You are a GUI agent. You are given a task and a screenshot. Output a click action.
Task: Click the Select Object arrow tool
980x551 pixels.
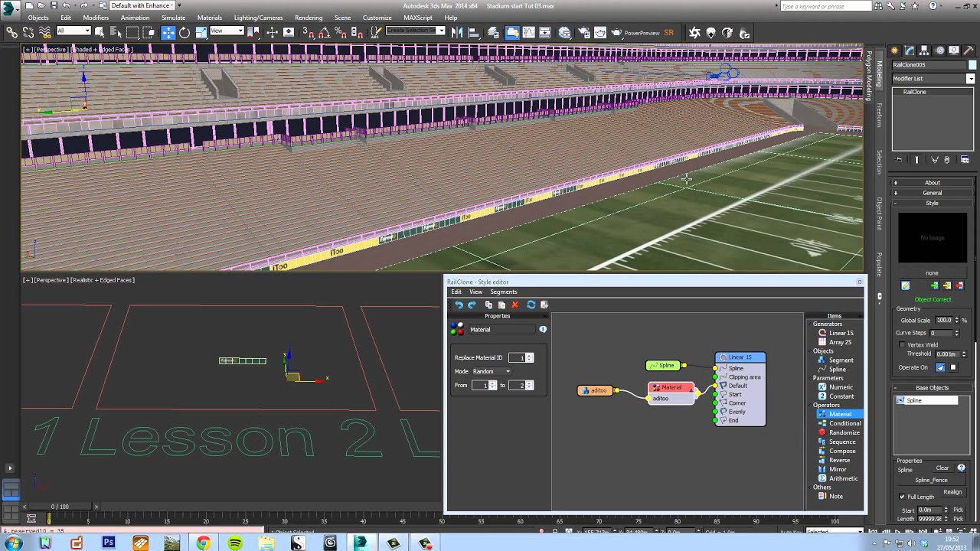coord(100,32)
